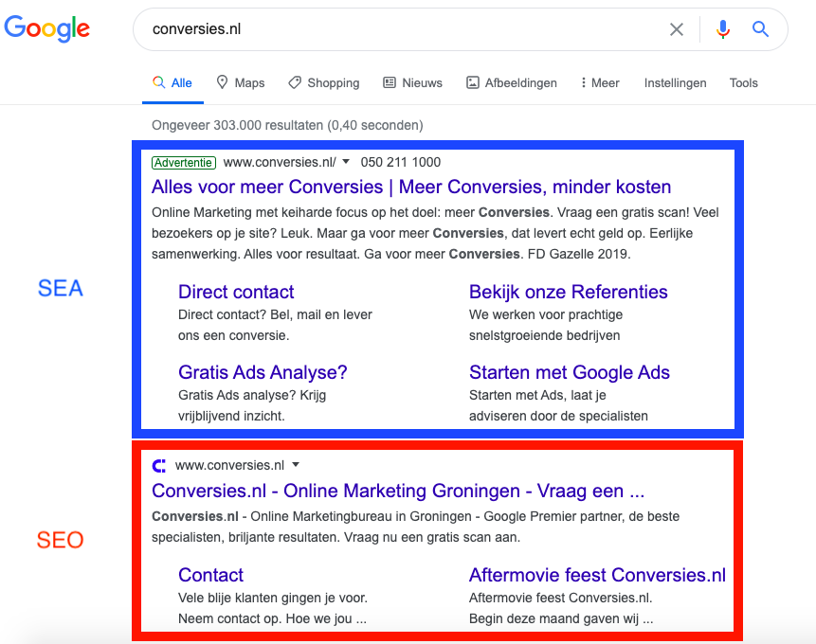Screen dimensions: 816x644
Task: Click text 'Gratis Ads analyse? Krijg'
Action: click(252, 395)
